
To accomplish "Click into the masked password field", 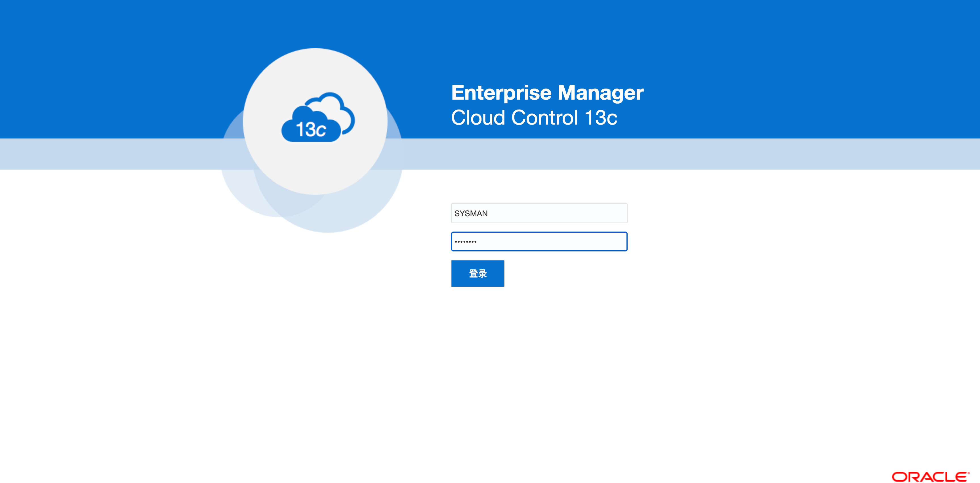I will tap(539, 241).
